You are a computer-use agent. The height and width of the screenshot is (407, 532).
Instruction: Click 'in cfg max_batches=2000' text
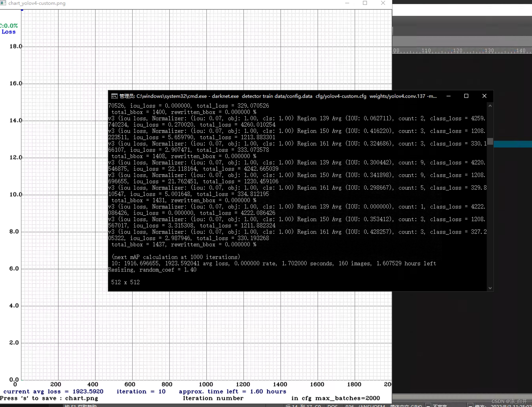[x=335, y=398]
